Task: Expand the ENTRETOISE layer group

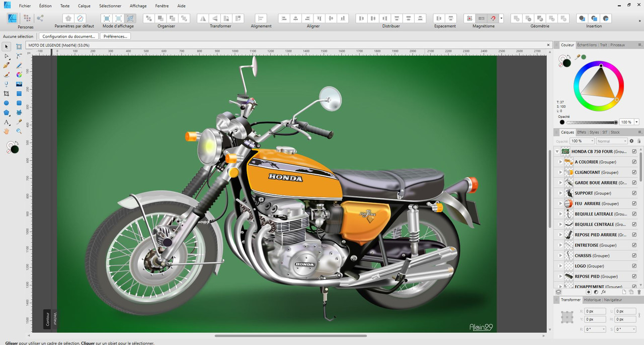Action: pyautogui.click(x=560, y=245)
